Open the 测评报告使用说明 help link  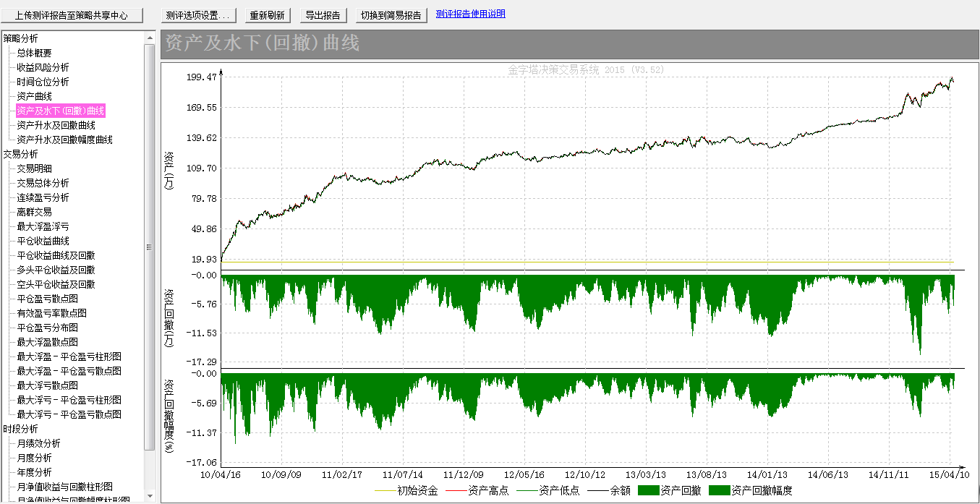470,14
